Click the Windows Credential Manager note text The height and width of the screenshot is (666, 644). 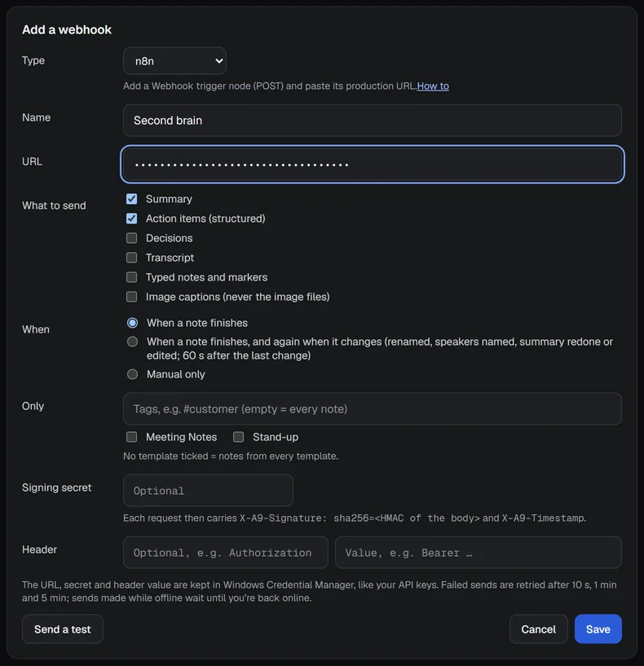[x=319, y=591]
